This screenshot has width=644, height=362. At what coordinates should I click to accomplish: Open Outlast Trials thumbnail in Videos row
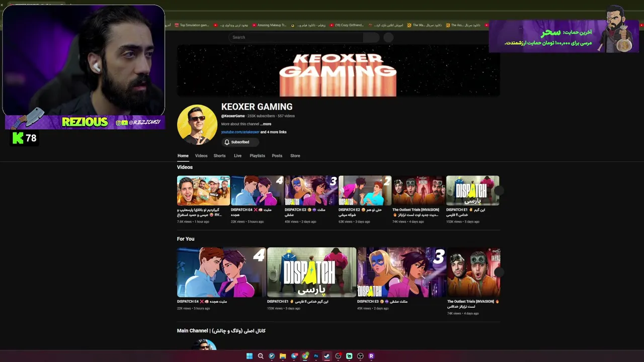click(419, 191)
